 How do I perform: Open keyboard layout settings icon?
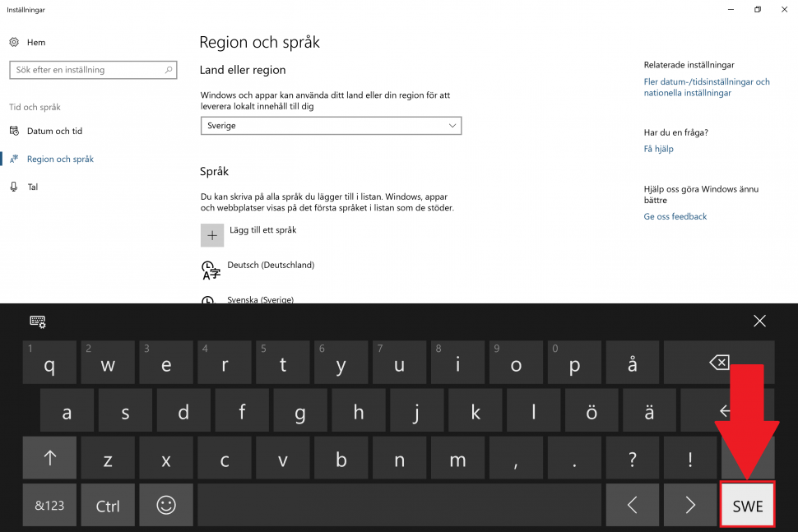click(38, 322)
